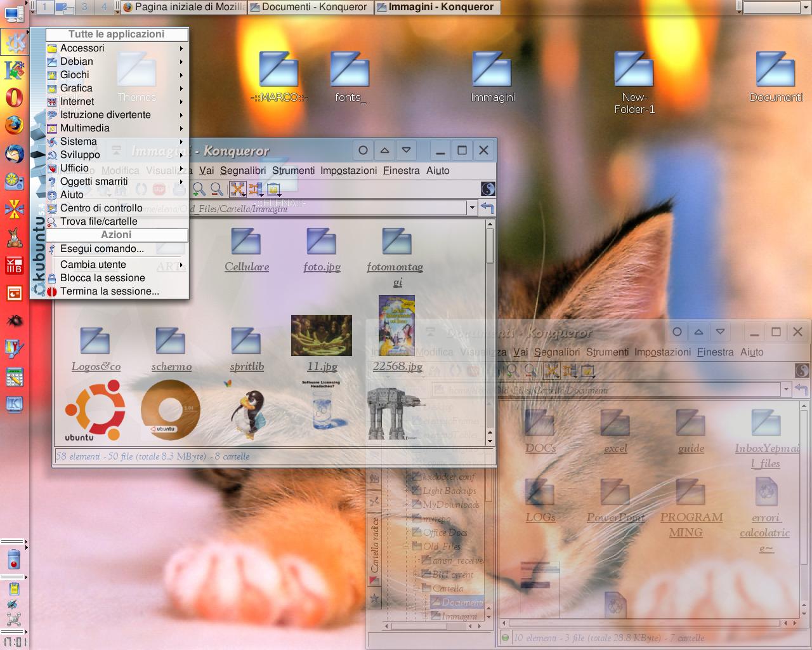
Task: Toggle sticky circle button on Documenti window
Action: click(677, 331)
